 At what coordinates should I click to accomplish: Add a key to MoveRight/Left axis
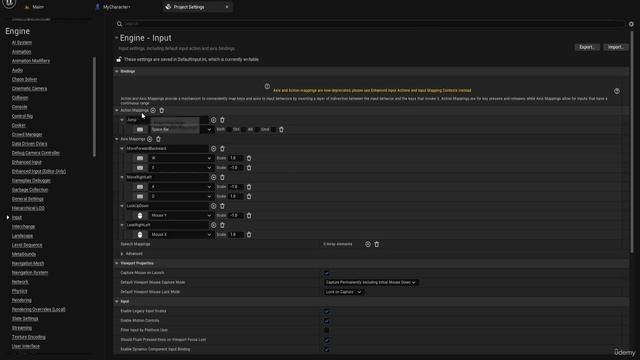point(213,177)
